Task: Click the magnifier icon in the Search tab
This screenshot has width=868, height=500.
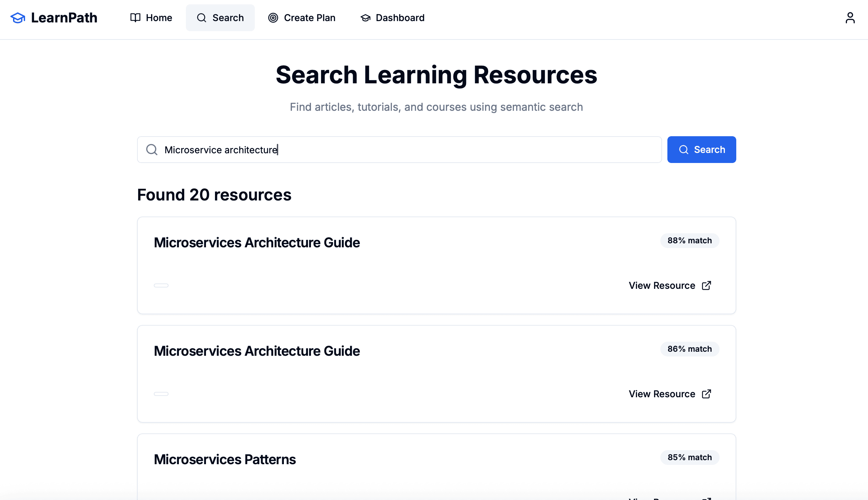Action: [x=201, y=17]
